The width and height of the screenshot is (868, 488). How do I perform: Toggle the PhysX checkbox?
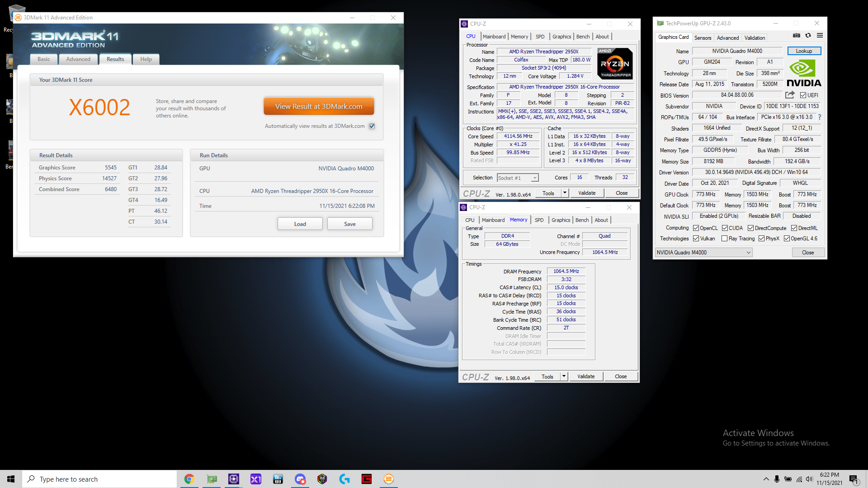tap(761, 239)
